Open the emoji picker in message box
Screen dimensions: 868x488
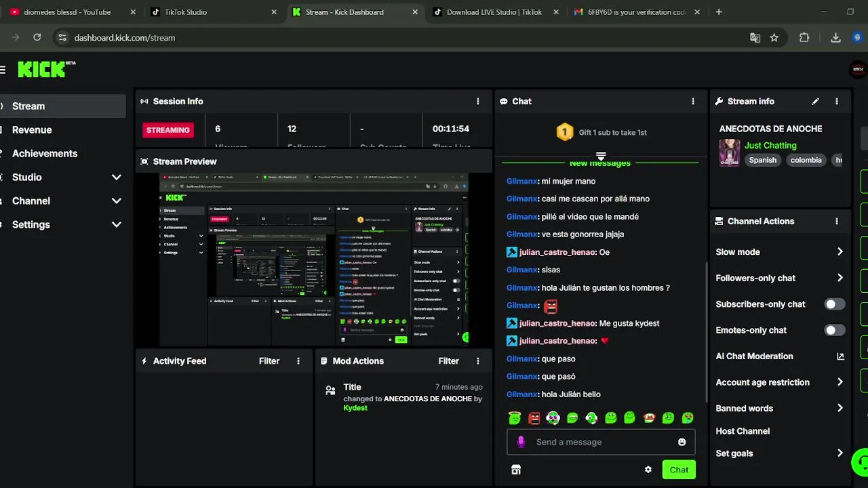coord(682,442)
